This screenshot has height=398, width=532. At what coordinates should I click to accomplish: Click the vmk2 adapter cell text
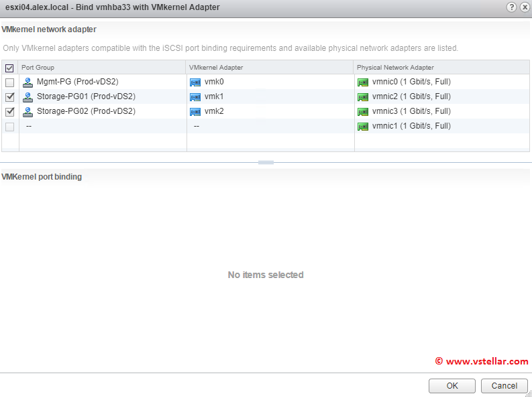[214, 111]
